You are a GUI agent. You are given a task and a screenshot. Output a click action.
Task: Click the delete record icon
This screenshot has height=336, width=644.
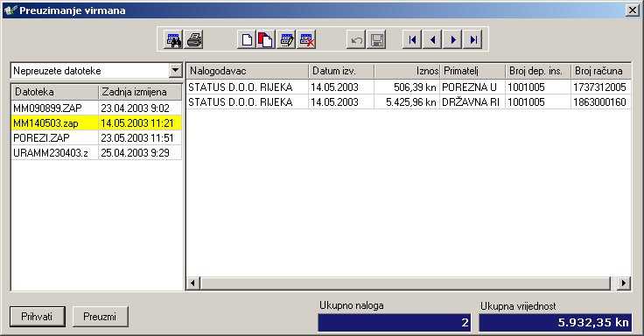306,40
